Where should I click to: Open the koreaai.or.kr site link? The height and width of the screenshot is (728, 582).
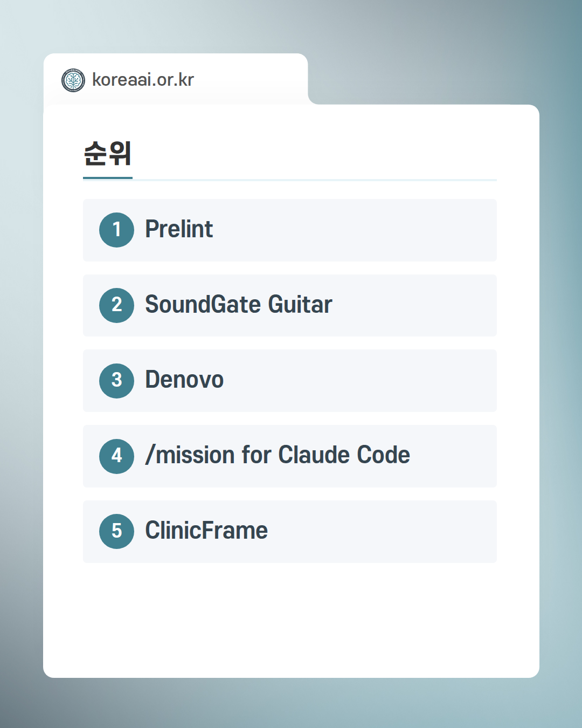(x=143, y=80)
